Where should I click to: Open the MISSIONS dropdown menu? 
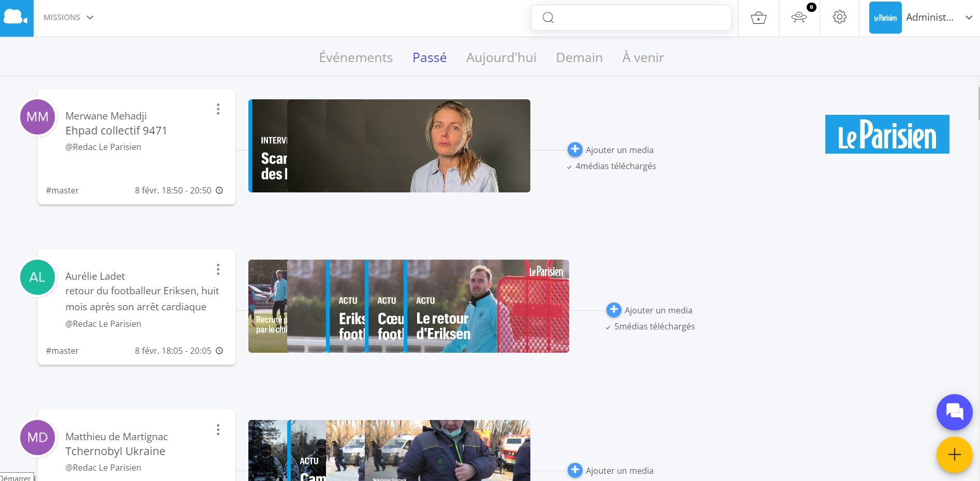click(68, 18)
